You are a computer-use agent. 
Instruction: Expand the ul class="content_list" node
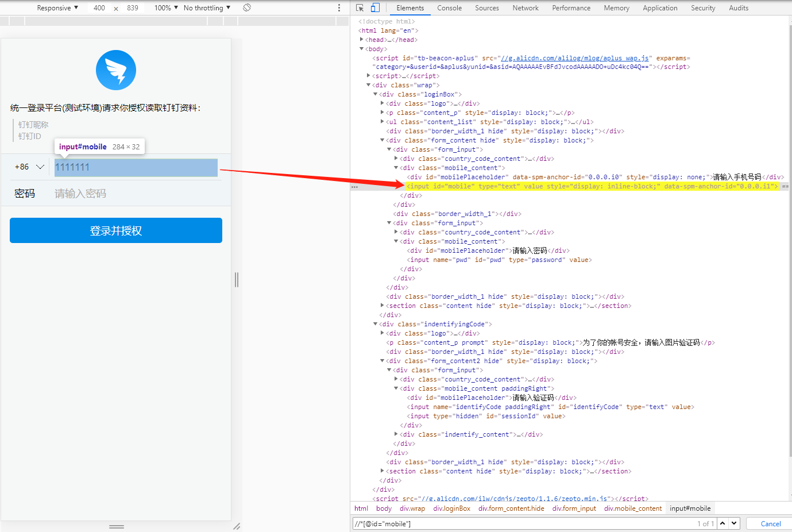(383, 122)
